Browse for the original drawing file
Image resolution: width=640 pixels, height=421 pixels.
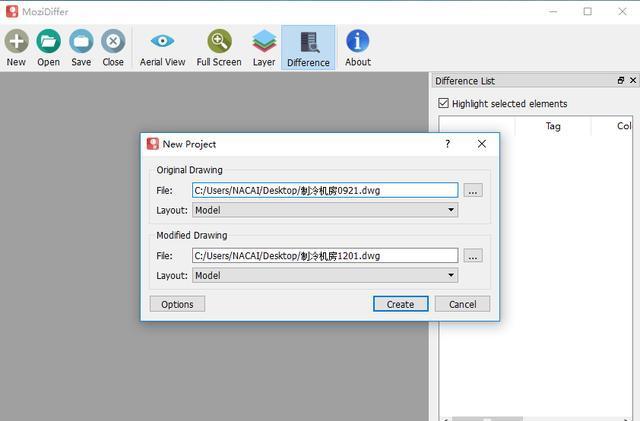coord(474,190)
